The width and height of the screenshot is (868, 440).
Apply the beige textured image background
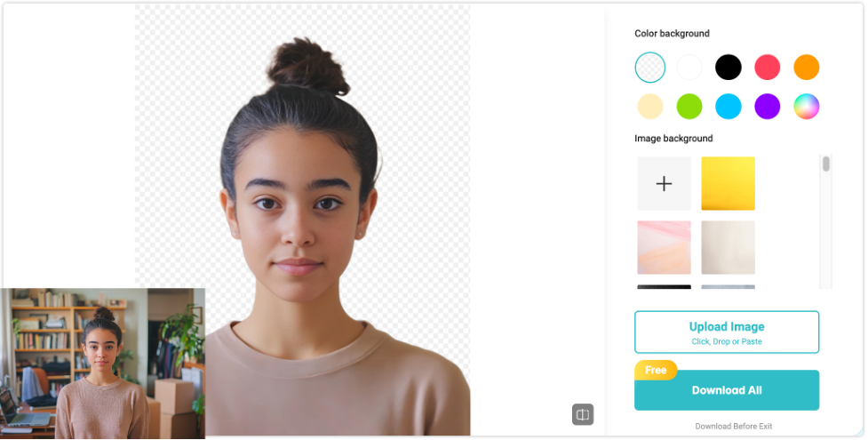click(x=728, y=248)
